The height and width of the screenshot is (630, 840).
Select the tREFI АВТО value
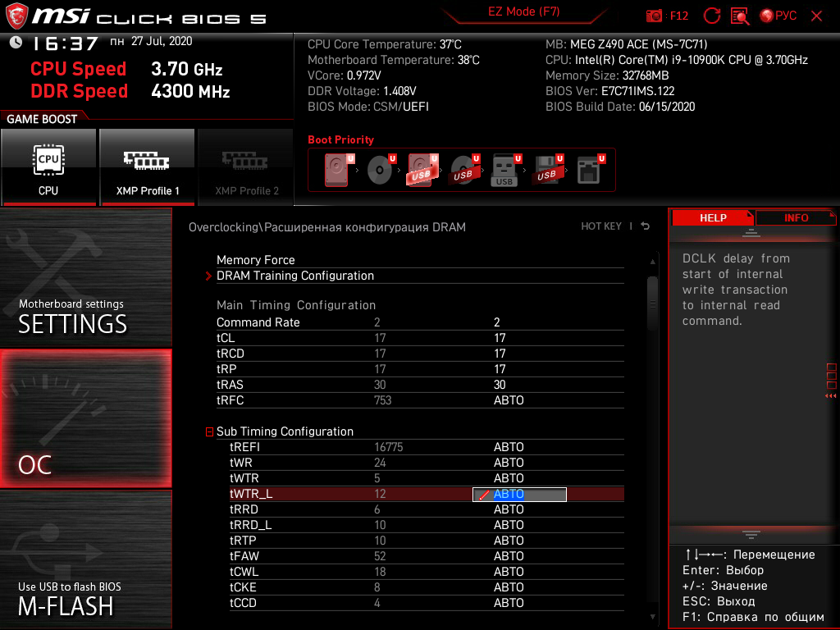coord(509,447)
